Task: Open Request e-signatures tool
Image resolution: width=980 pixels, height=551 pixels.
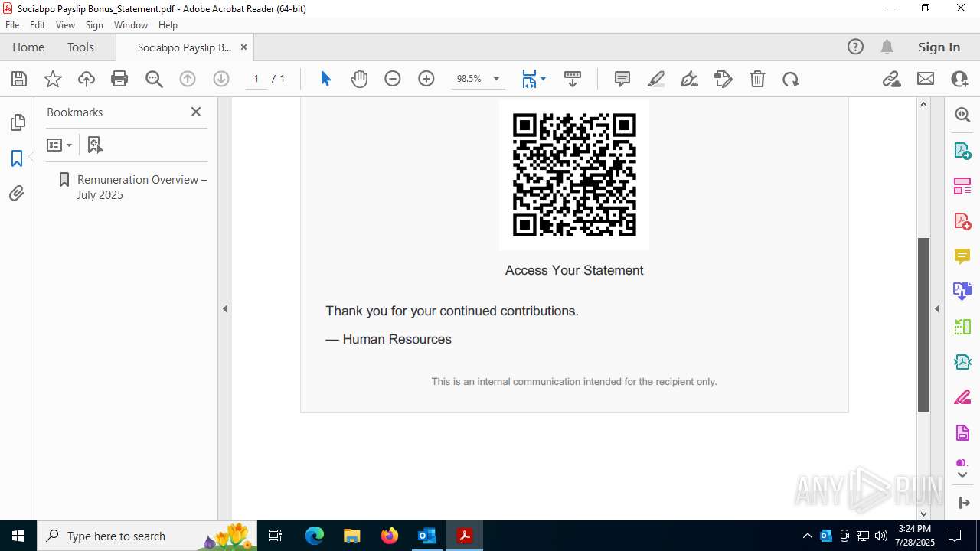Action: [724, 79]
